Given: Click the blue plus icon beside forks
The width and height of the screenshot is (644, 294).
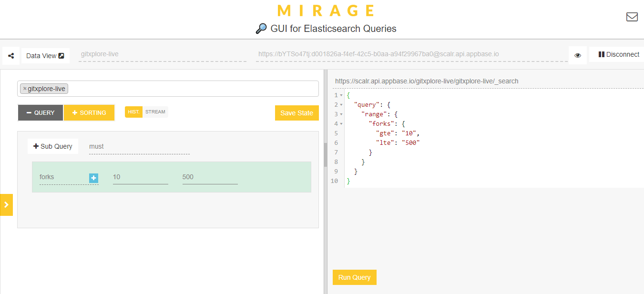Looking at the screenshot, I should [x=93, y=178].
